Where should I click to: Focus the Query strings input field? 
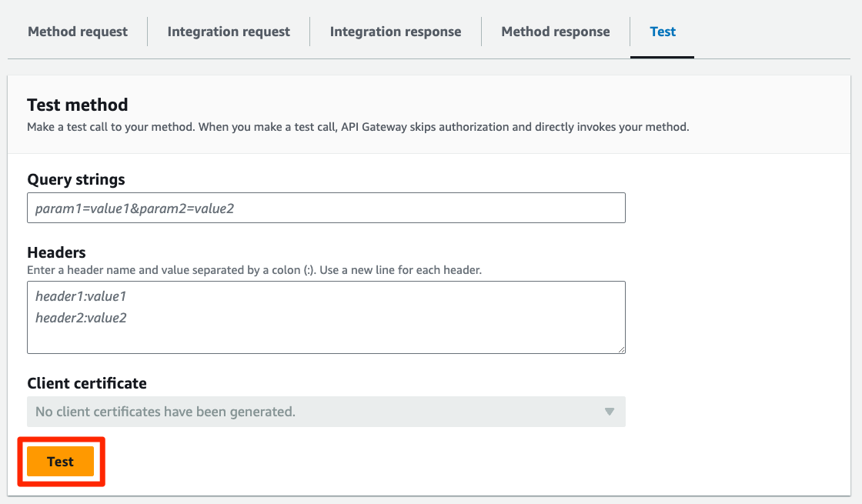(326, 208)
